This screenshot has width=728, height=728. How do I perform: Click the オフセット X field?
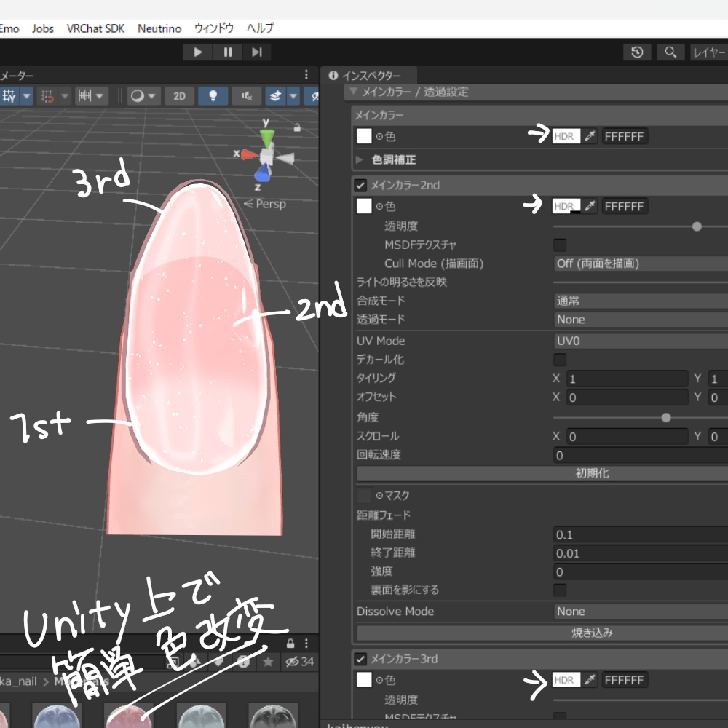627,397
